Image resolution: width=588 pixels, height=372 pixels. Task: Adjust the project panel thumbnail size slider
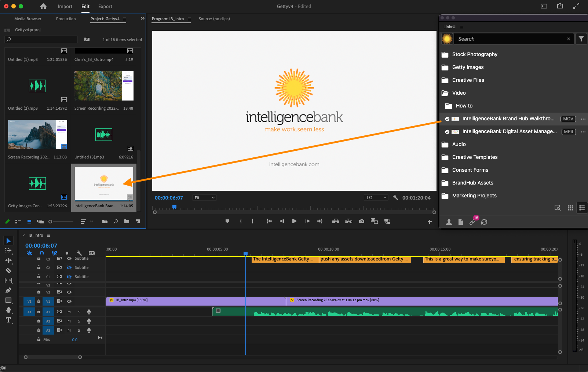[51, 222]
